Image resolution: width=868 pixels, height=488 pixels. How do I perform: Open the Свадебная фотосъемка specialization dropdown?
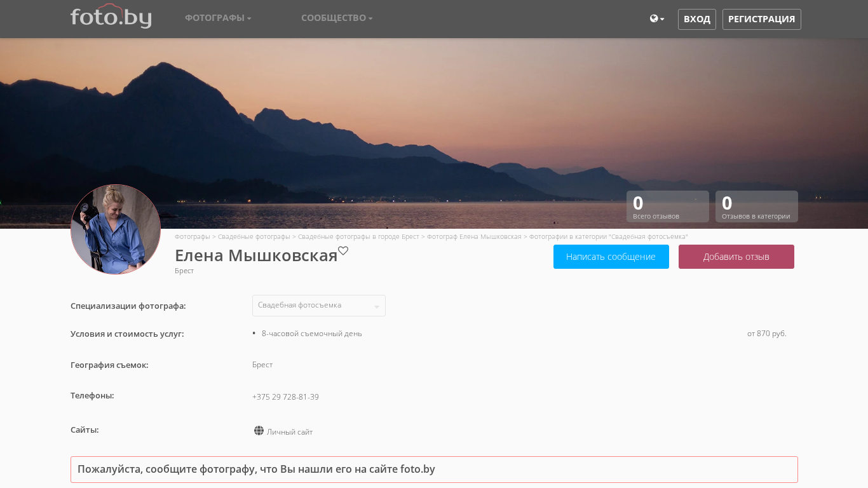[x=318, y=306]
